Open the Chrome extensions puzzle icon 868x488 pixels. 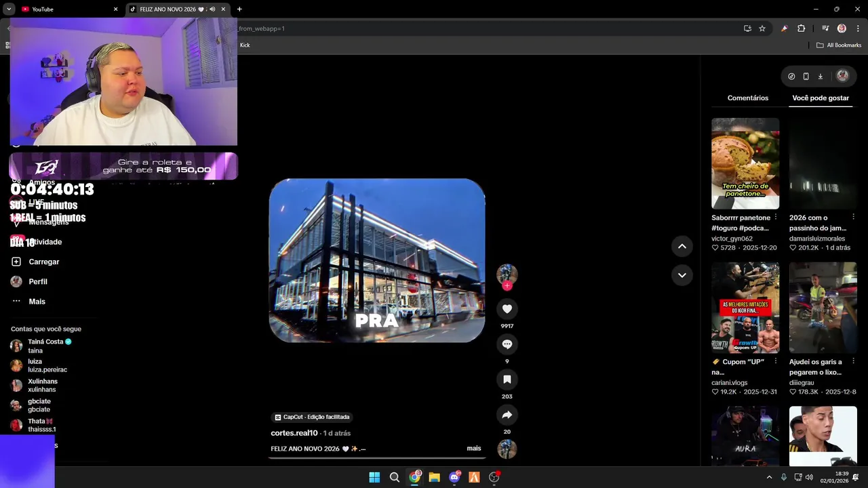[801, 28]
